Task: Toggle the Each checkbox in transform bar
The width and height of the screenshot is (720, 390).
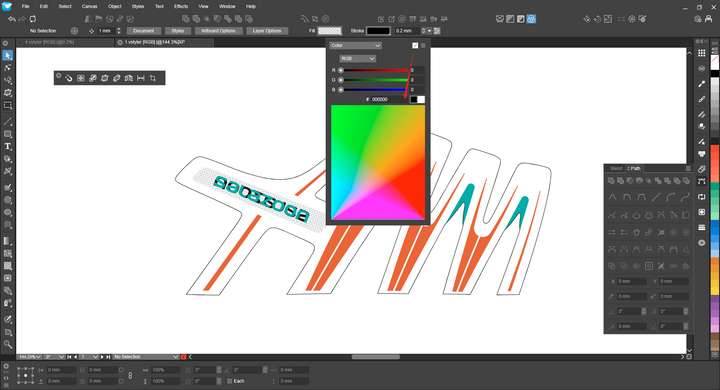Action: (x=230, y=381)
